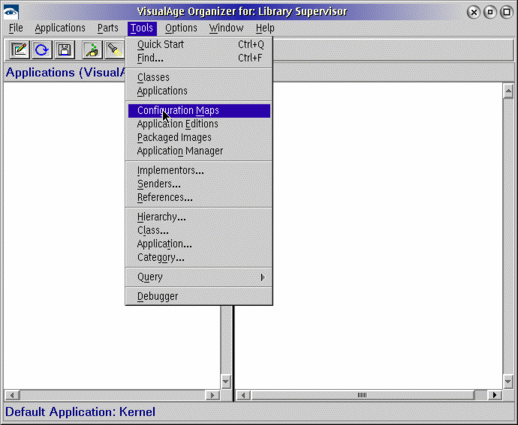
Task: Click the hand with green dots icon
Action: [92, 50]
